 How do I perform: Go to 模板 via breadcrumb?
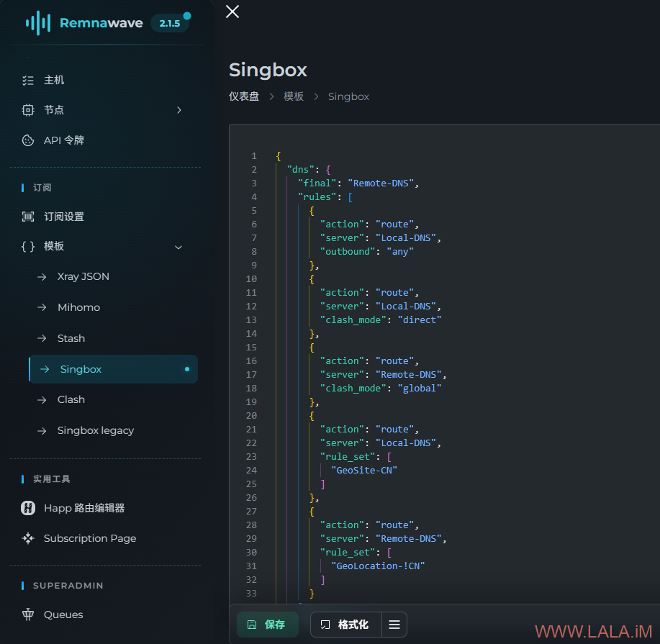294,97
